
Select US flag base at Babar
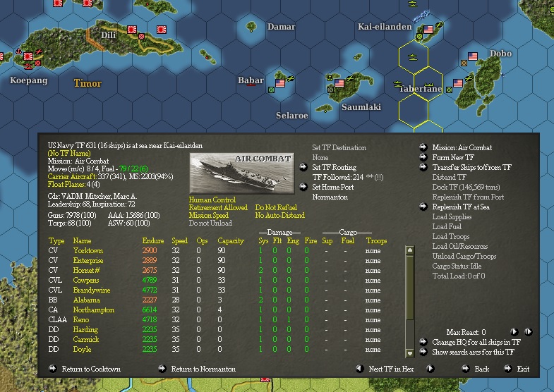[280, 83]
